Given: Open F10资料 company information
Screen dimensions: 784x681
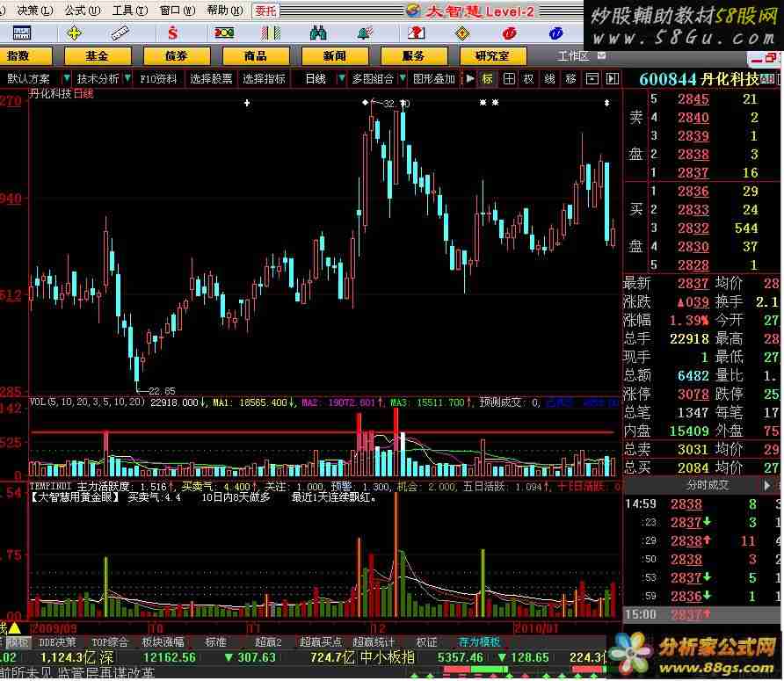Looking at the screenshot, I should pos(158,79).
